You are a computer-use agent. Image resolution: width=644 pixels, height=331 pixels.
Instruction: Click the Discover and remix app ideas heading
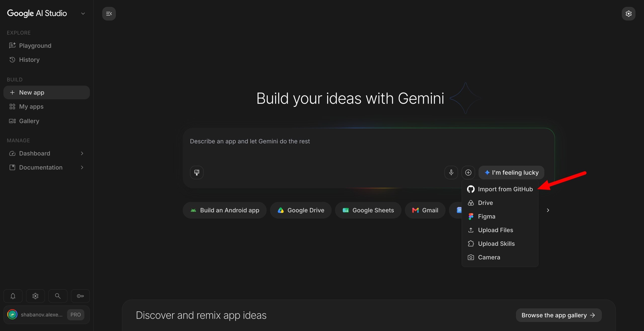[x=201, y=315]
